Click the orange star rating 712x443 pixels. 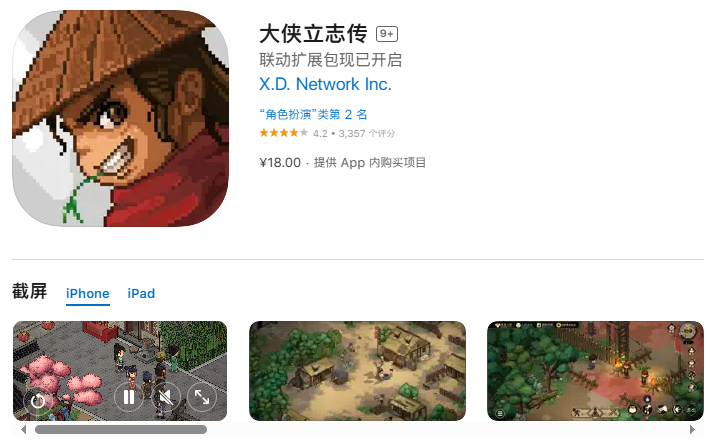pyautogui.click(x=283, y=133)
